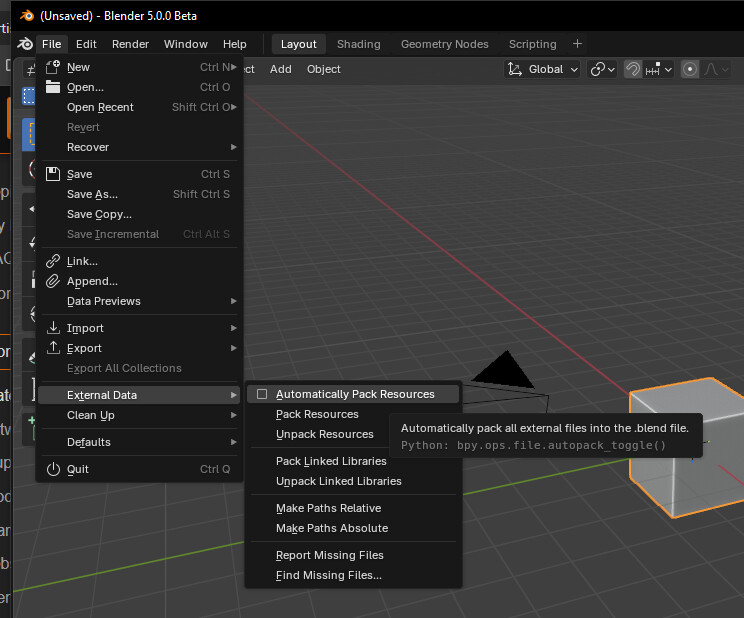Add a workspace with plus icon
This screenshot has width=744, height=618.
pyautogui.click(x=577, y=44)
